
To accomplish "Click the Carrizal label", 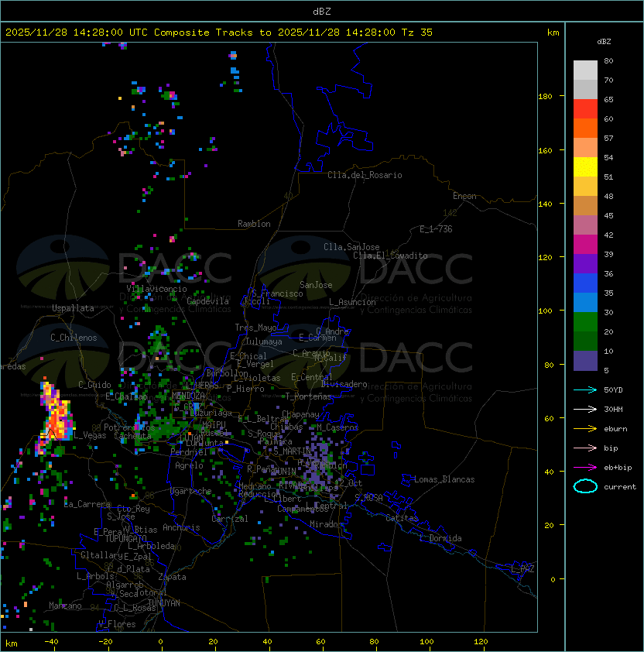I will pos(230,519).
